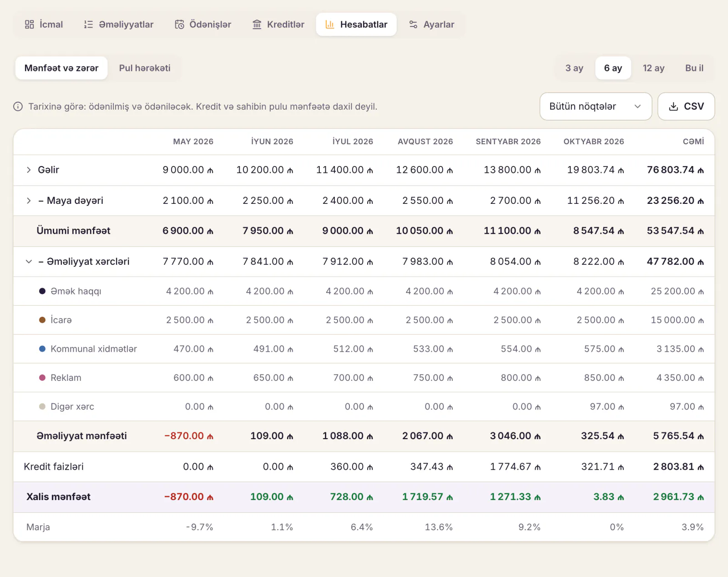Click the Xalis mənfəət row label
This screenshot has height=577, width=728.
[x=58, y=497]
